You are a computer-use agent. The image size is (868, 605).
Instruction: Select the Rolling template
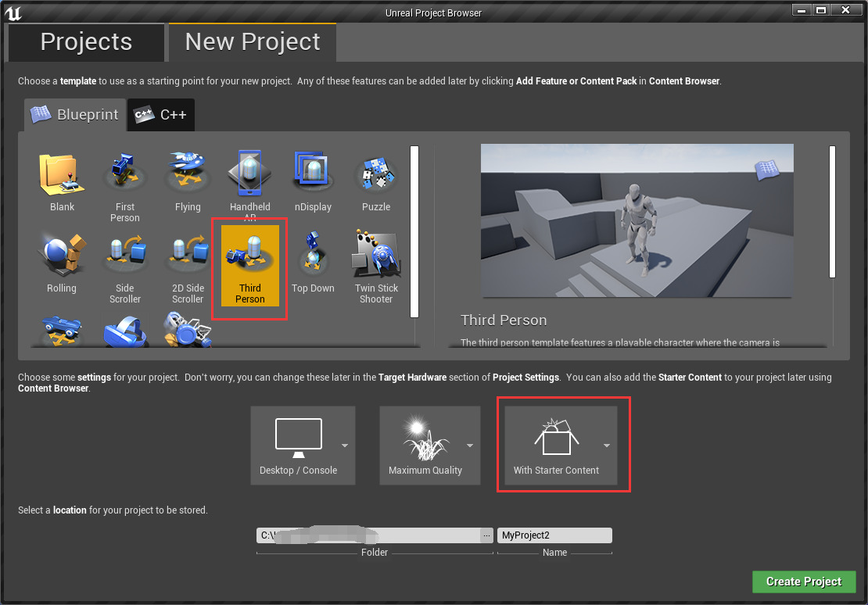[x=62, y=264]
